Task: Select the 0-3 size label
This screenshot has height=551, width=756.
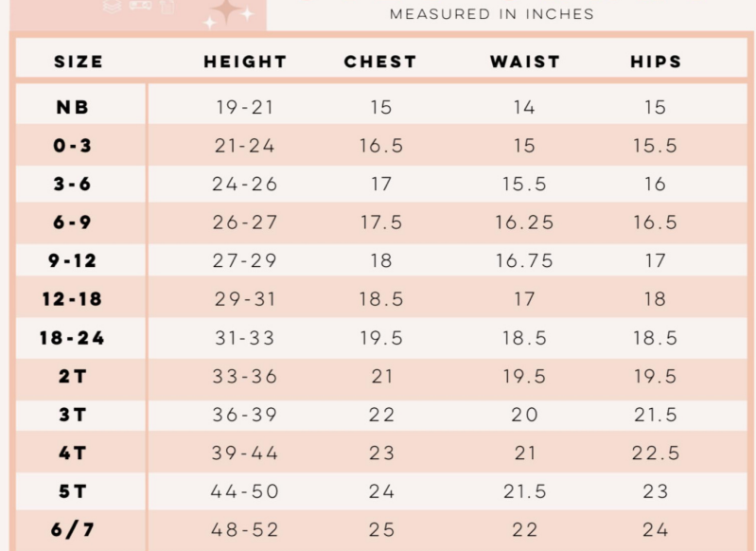Action: click(x=72, y=145)
